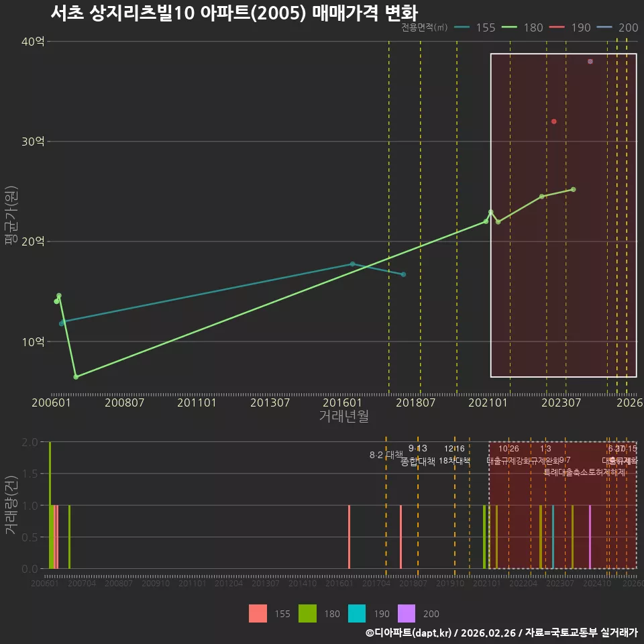The width and height of the screenshot is (644, 644).
Task: Click the 9·13 종합대책 policy label
Action: click(x=418, y=455)
